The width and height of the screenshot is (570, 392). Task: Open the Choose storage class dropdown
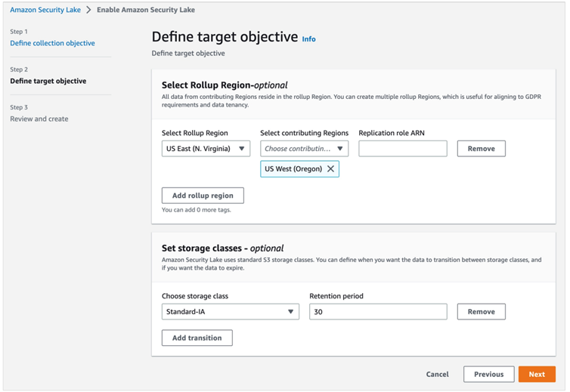(x=231, y=312)
